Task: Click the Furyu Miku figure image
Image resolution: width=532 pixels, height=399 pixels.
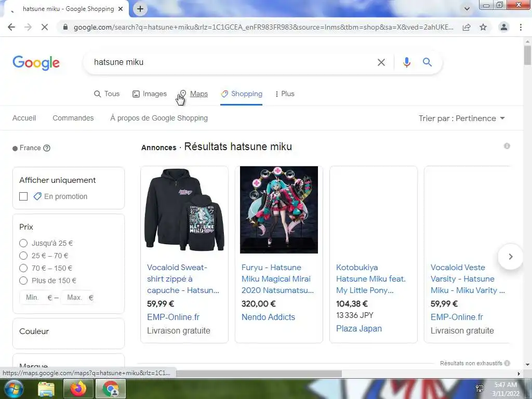Action: [x=279, y=210]
